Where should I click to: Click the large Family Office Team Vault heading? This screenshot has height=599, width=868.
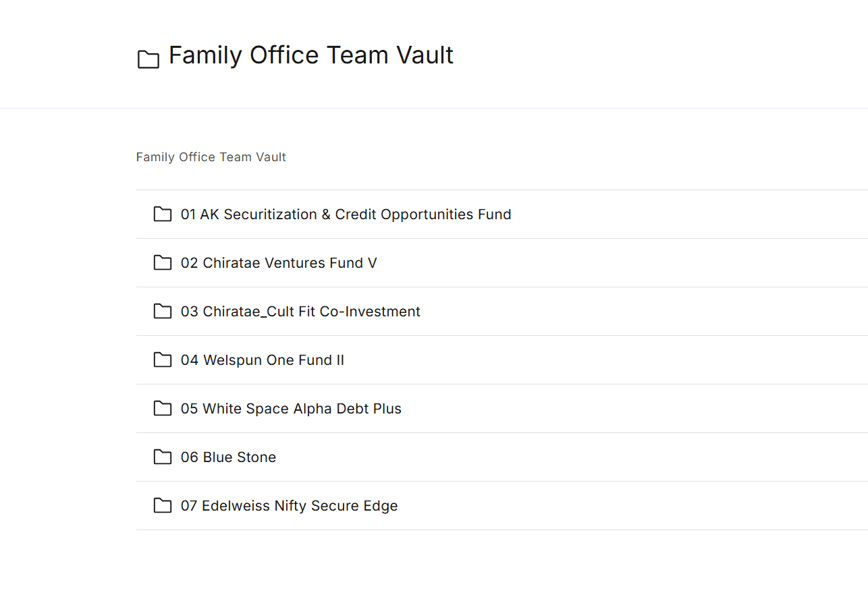click(x=310, y=55)
